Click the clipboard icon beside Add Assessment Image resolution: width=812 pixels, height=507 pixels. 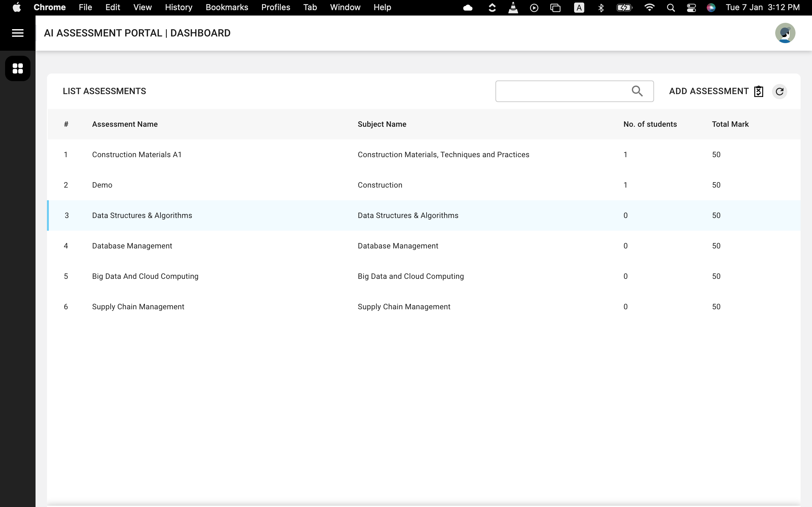click(758, 91)
